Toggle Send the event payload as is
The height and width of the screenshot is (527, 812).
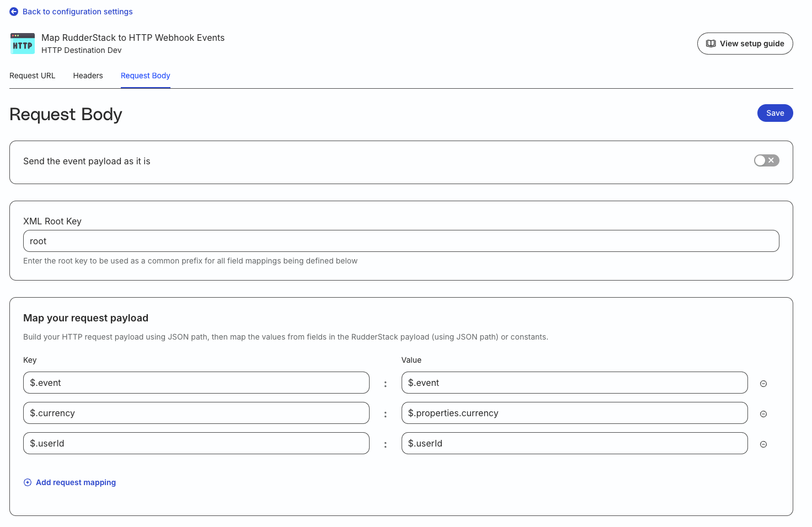[x=766, y=160]
